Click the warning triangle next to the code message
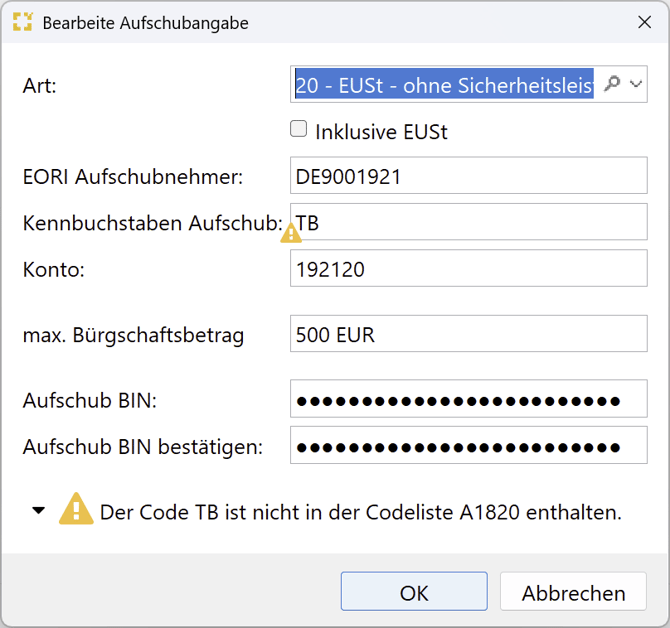670x628 pixels. click(76, 510)
